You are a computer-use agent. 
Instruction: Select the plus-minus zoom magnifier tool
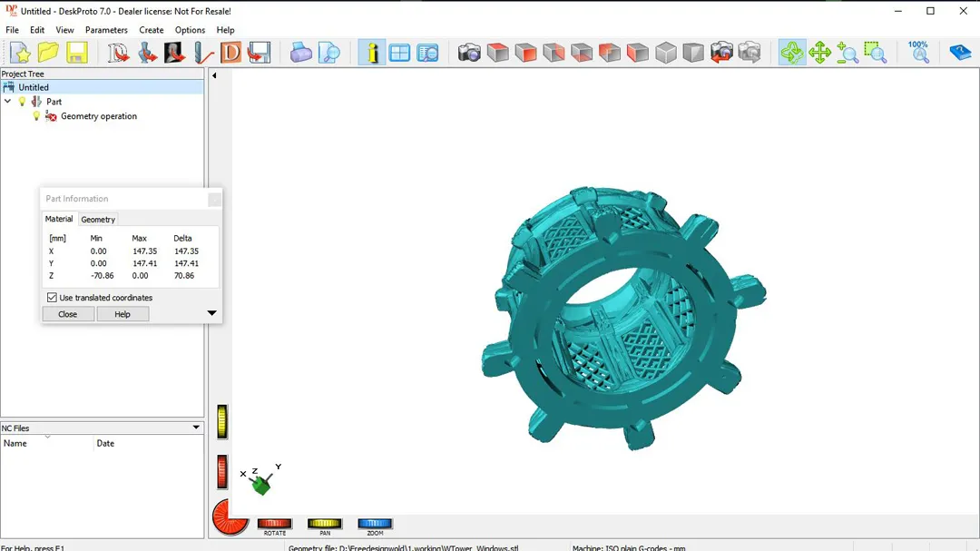tap(848, 53)
